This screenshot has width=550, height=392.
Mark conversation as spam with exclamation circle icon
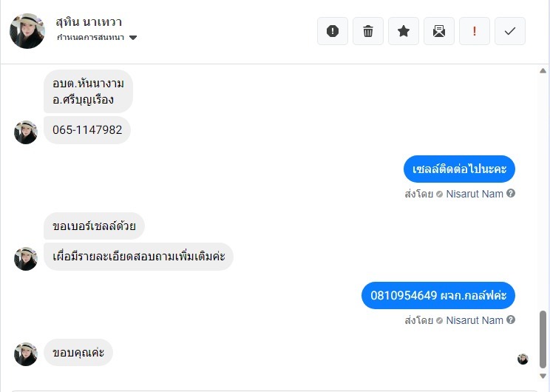point(333,31)
